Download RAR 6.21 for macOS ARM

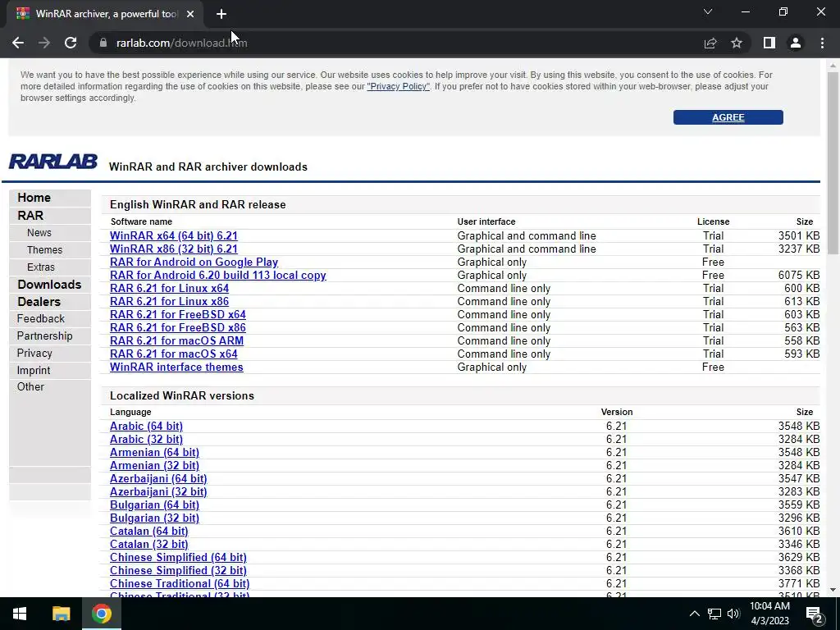click(x=177, y=340)
